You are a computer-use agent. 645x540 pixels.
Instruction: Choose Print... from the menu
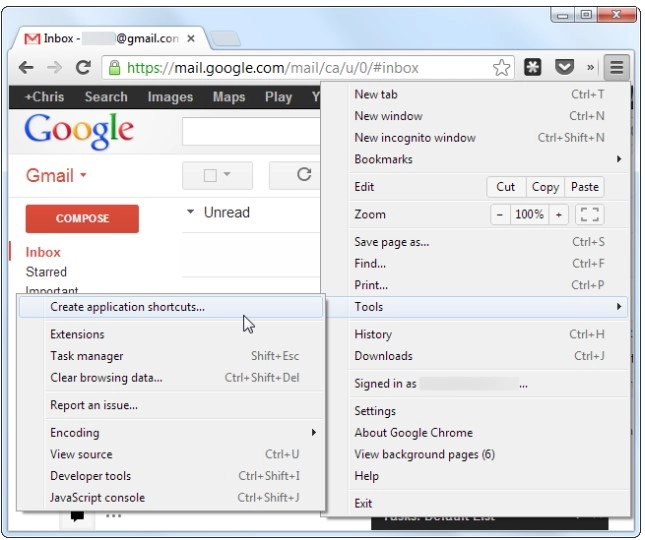pyautogui.click(x=488, y=285)
